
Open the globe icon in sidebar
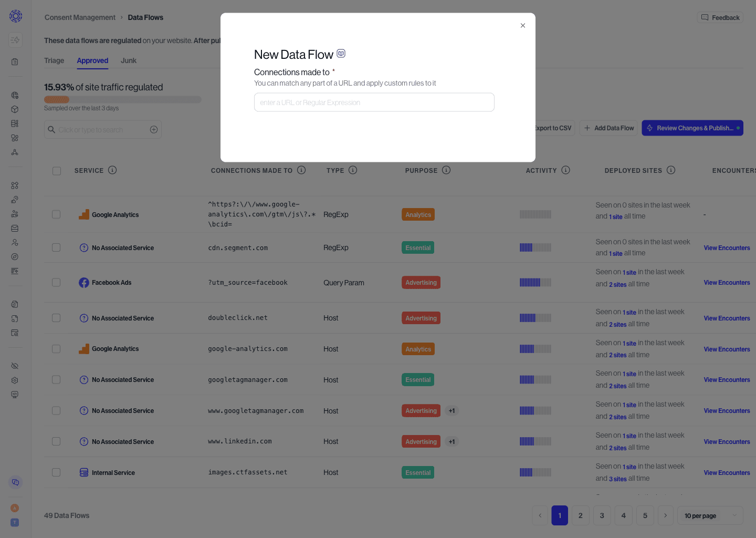(15, 95)
